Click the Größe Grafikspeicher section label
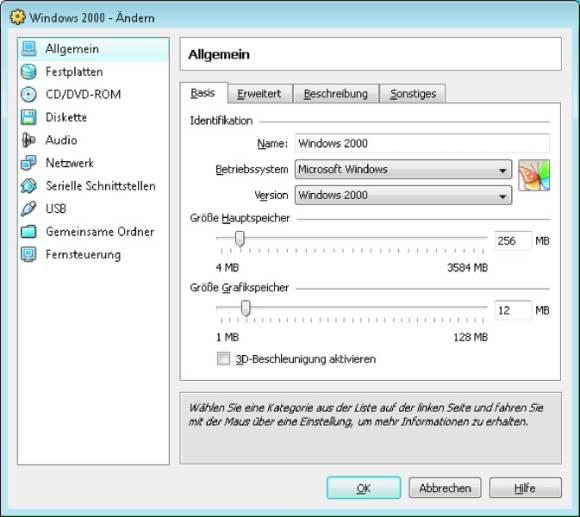 pyautogui.click(x=239, y=288)
